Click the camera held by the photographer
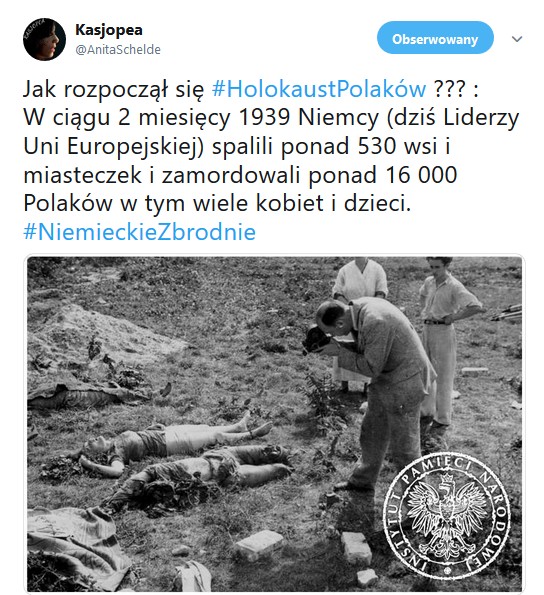 [316, 338]
